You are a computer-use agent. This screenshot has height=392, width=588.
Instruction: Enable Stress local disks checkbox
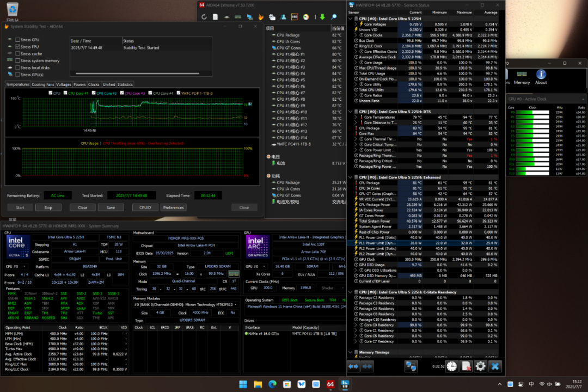[x=17, y=68]
